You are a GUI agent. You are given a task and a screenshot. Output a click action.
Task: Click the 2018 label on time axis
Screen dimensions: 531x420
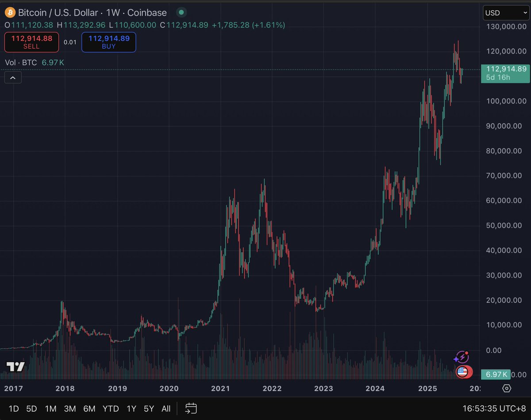(65, 389)
